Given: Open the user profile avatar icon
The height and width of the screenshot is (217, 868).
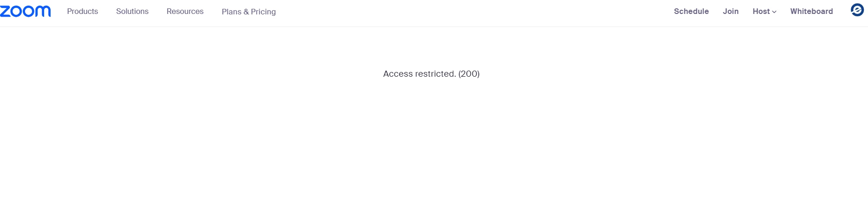Looking at the screenshot, I should pos(857,10).
